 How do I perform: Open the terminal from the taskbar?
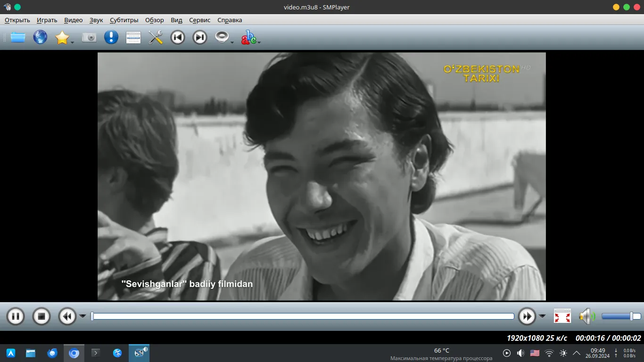click(96, 353)
